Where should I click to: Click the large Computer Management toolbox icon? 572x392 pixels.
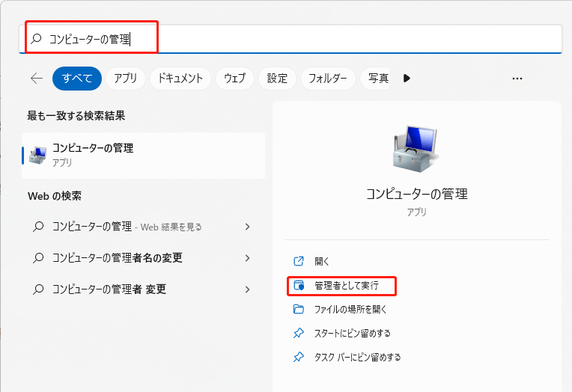click(415, 149)
